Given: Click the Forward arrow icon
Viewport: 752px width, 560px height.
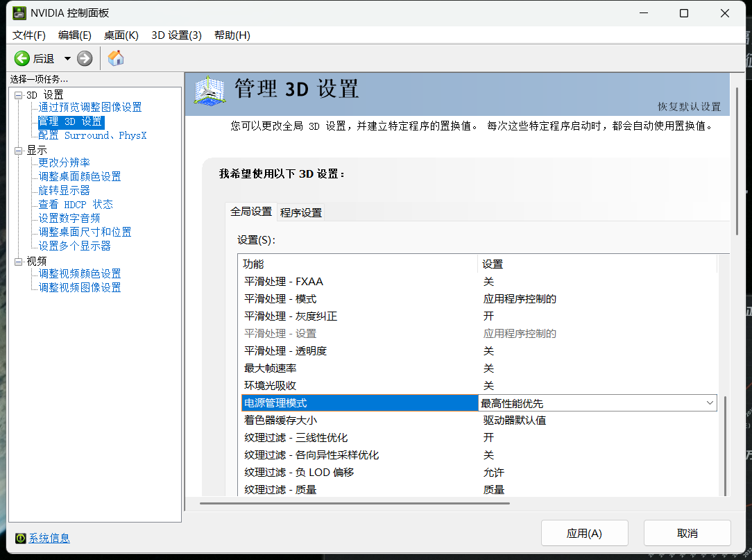Looking at the screenshot, I should (x=85, y=58).
